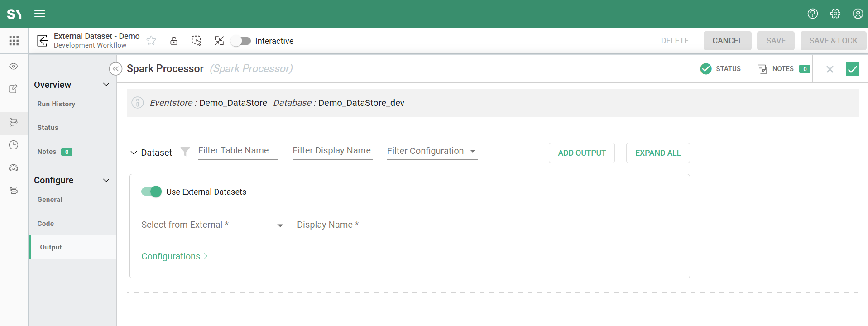This screenshot has height=326, width=868.
Task: Click the unlock padlock icon
Action: pos(174,41)
